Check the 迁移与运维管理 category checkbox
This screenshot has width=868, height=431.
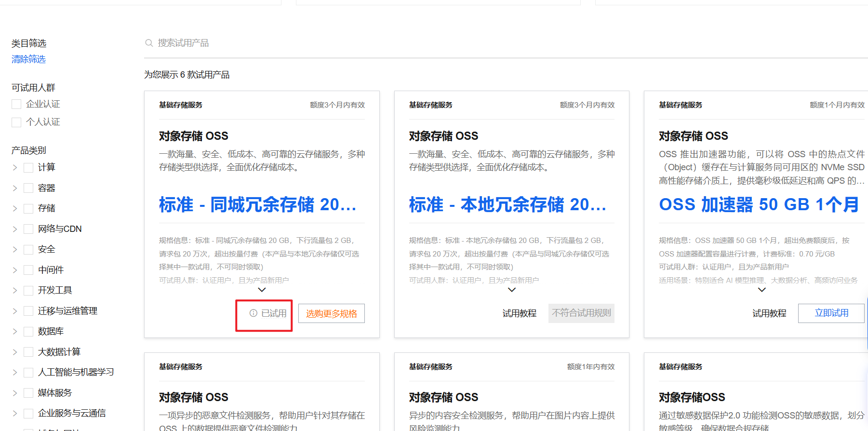28,311
